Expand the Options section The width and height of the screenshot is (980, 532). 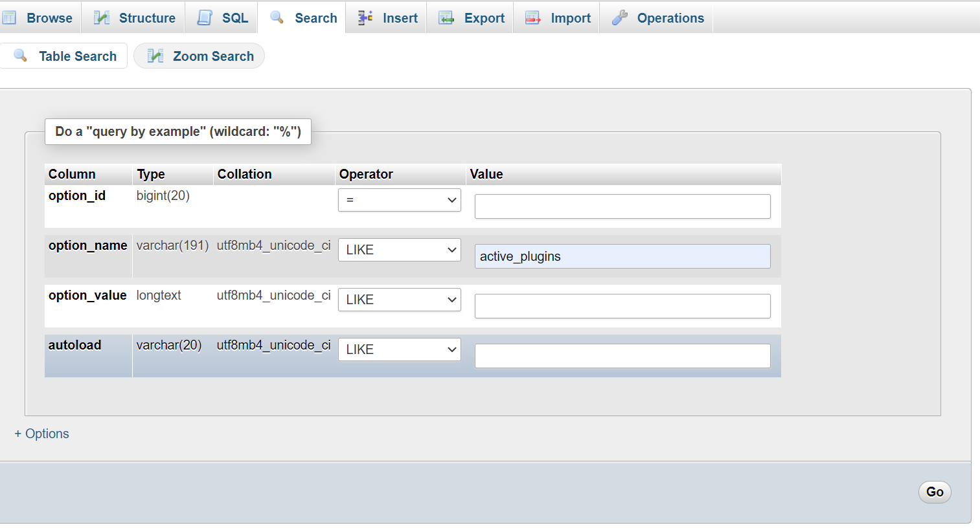41,433
